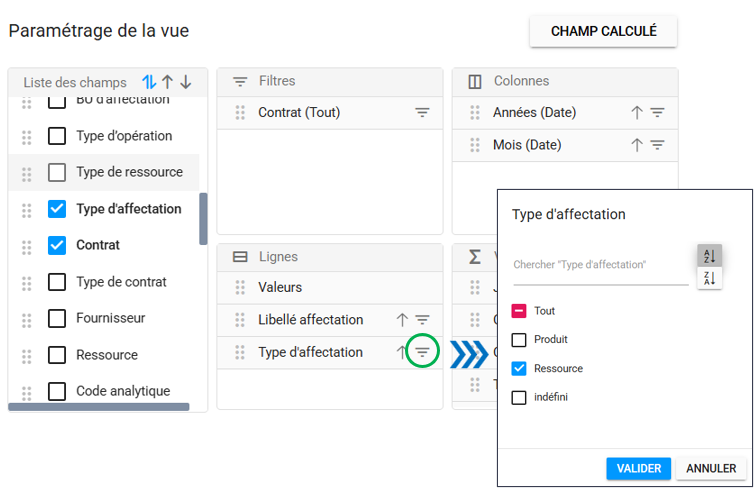Click sort arrow for Années (Date) column
The image size is (756, 490).
click(637, 113)
